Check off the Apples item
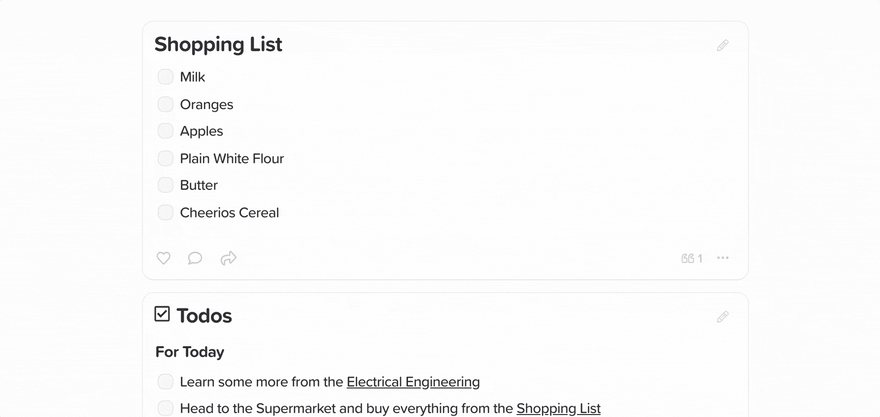This screenshot has width=880, height=417. pyautogui.click(x=165, y=131)
